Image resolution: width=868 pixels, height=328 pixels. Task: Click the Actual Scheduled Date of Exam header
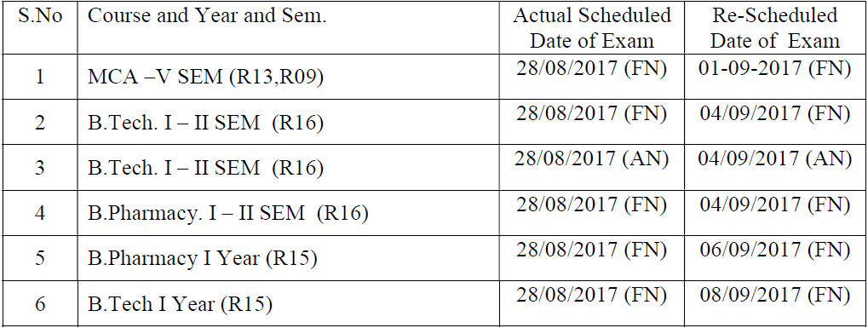592,28
